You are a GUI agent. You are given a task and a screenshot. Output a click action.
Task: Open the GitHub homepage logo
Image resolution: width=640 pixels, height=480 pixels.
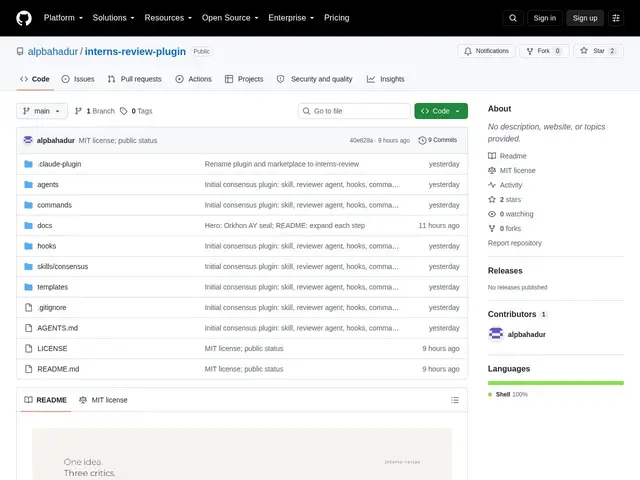(24, 18)
